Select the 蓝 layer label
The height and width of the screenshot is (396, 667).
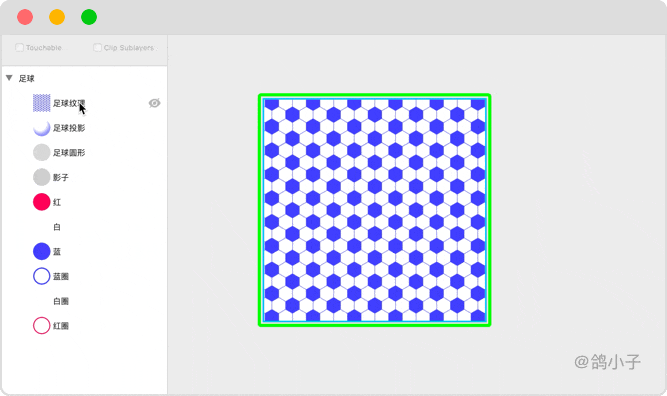click(x=57, y=251)
